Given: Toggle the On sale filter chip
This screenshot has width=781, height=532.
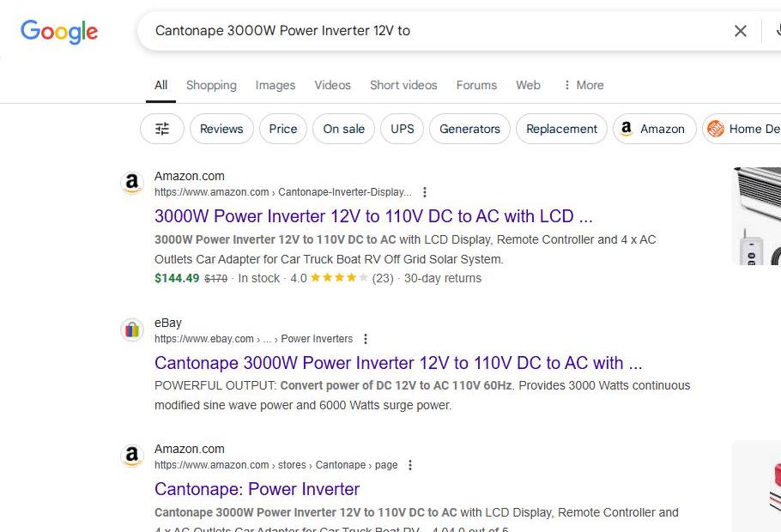Looking at the screenshot, I should click(343, 129).
